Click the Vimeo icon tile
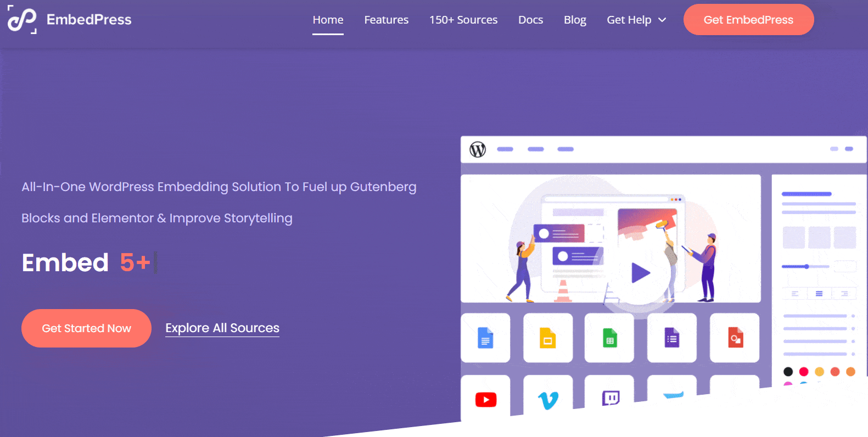 click(548, 396)
